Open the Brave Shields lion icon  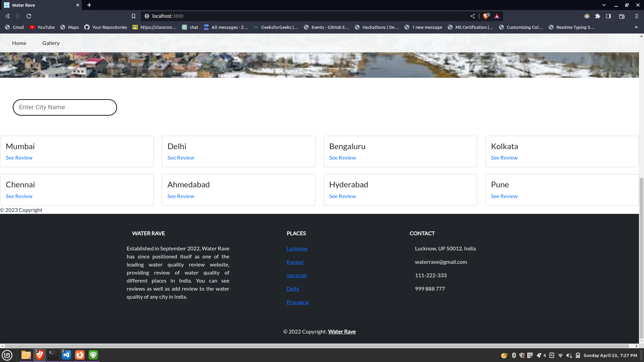[486, 16]
